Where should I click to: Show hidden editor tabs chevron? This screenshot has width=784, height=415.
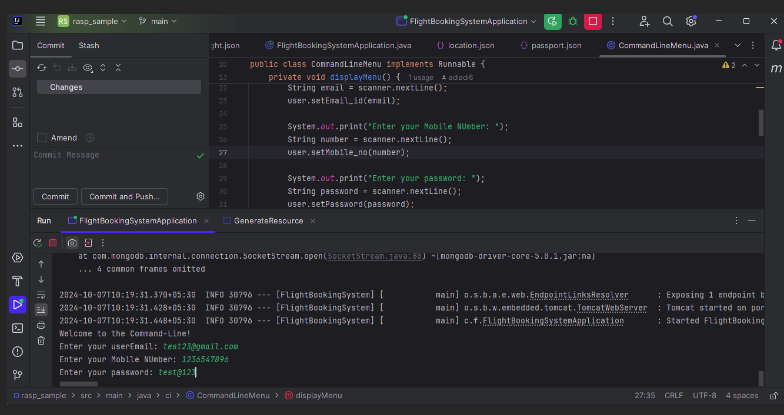click(738, 46)
